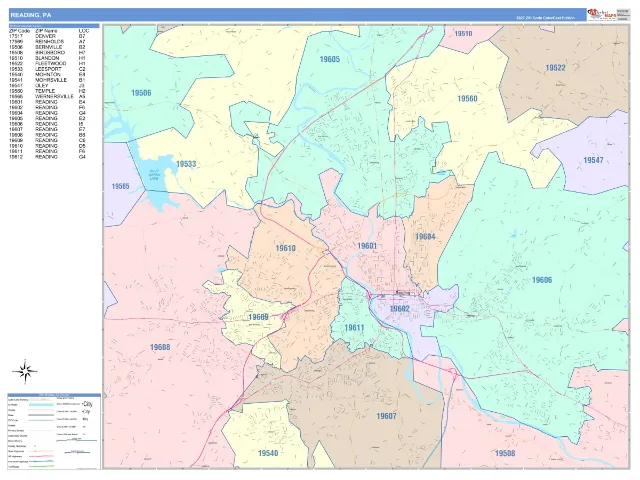Click the REINHOLDS row in ZIP index
The image size is (640, 480).
[x=47, y=42]
